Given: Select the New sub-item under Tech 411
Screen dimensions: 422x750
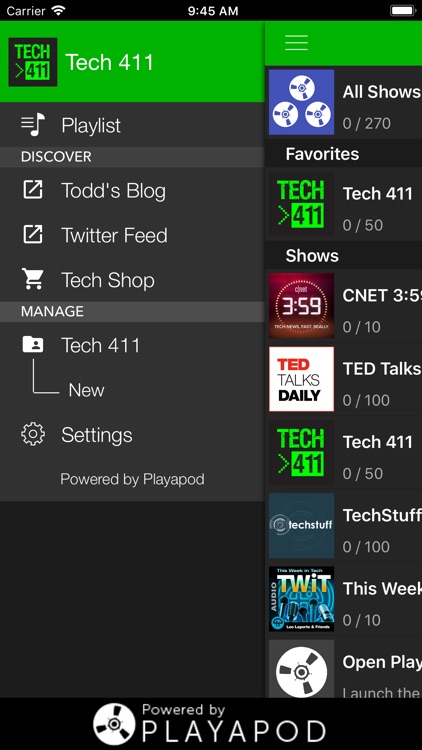Looking at the screenshot, I should pyautogui.click(x=86, y=390).
